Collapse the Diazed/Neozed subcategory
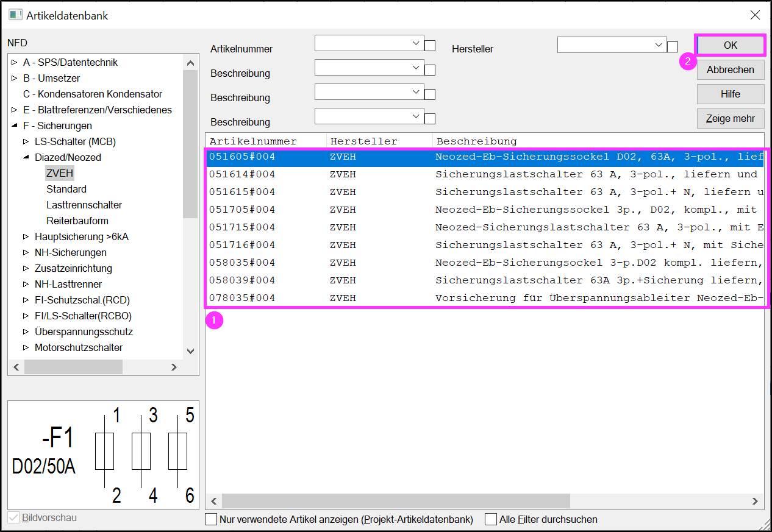Image resolution: width=772 pixels, height=532 pixels. click(x=26, y=157)
